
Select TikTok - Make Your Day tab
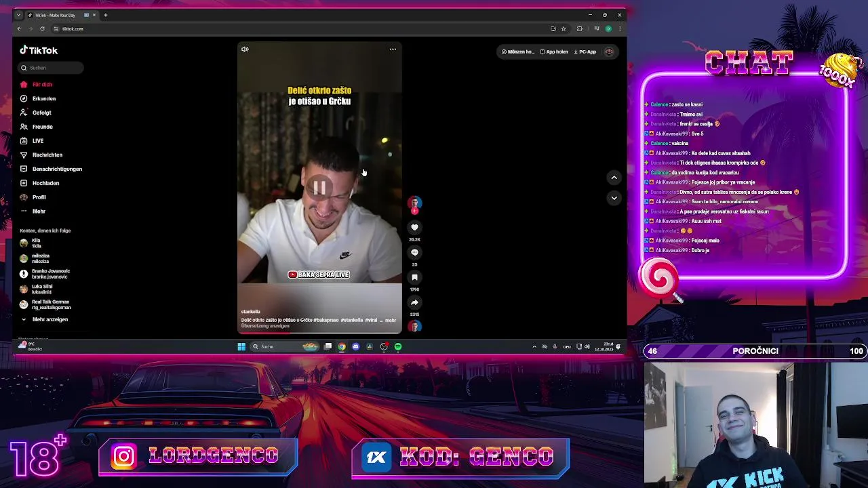62,15
